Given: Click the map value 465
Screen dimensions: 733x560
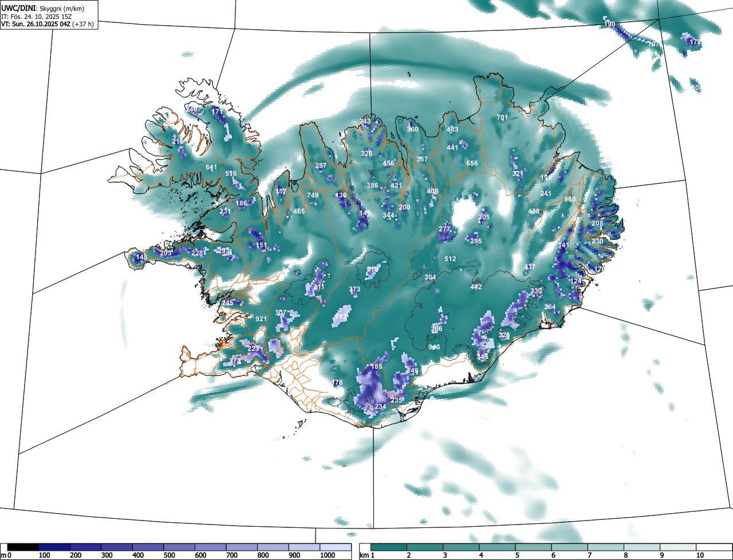Looking at the screenshot, I should [x=299, y=211].
